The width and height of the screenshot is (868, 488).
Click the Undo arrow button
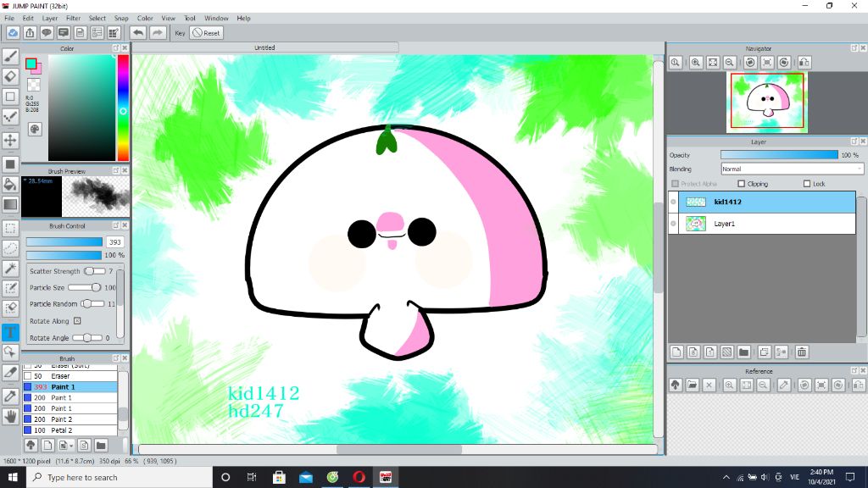point(138,33)
